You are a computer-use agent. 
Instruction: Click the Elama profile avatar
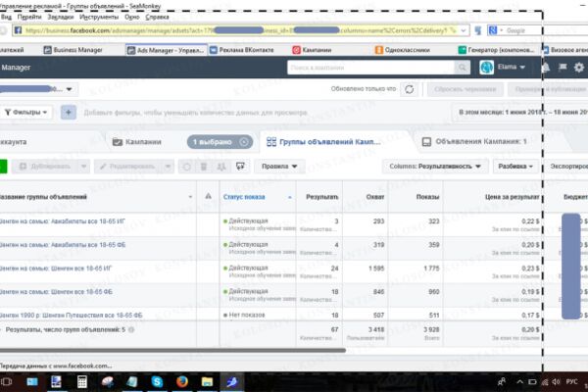point(487,68)
